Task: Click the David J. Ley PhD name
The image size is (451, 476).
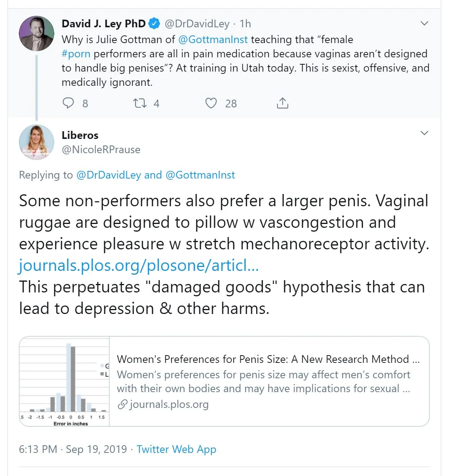Action: tap(104, 23)
